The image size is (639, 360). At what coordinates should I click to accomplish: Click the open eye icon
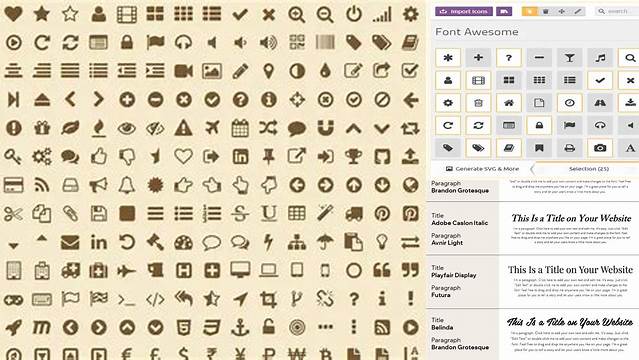click(x=127, y=128)
